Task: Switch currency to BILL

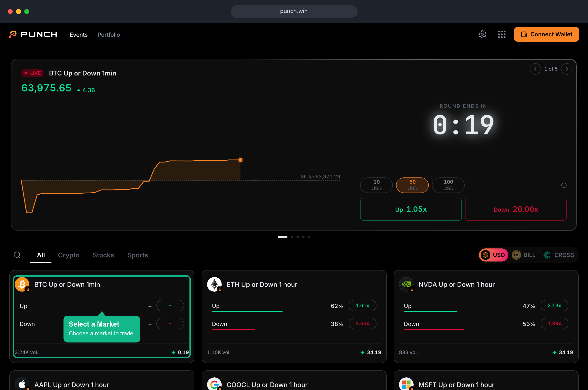Action: click(x=524, y=255)
